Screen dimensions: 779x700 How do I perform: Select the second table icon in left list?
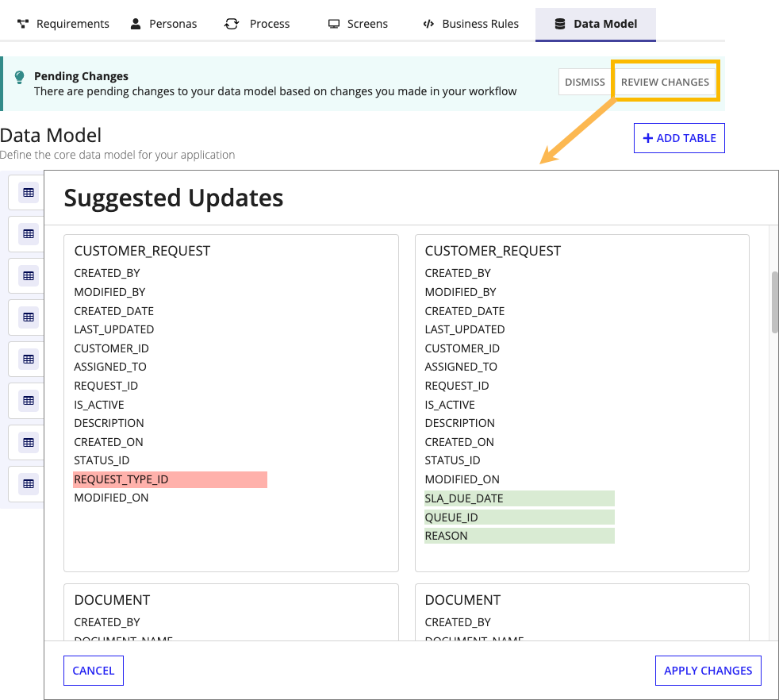click(x=29, y=234)
